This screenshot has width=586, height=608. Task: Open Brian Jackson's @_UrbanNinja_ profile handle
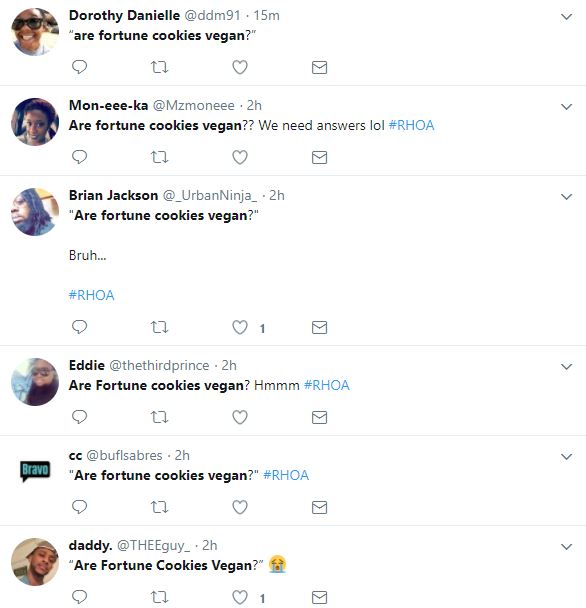coord(209,195)
